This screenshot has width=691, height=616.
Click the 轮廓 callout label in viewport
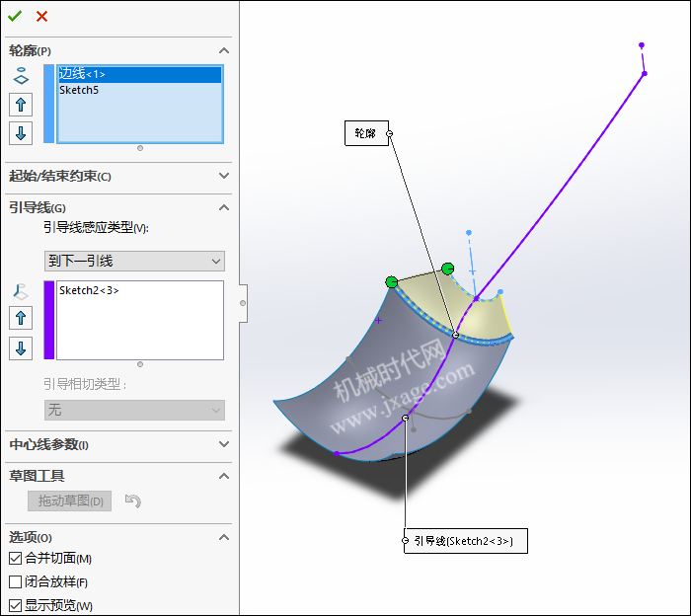coord(366,133)
